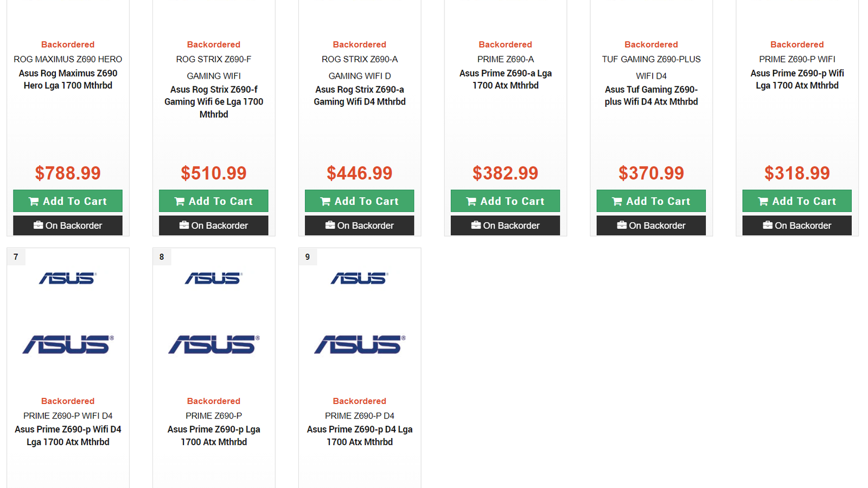868x488 pixels.
Task: Click On Backorder under the $318.99 motherboard
Action: pos(797,226)
